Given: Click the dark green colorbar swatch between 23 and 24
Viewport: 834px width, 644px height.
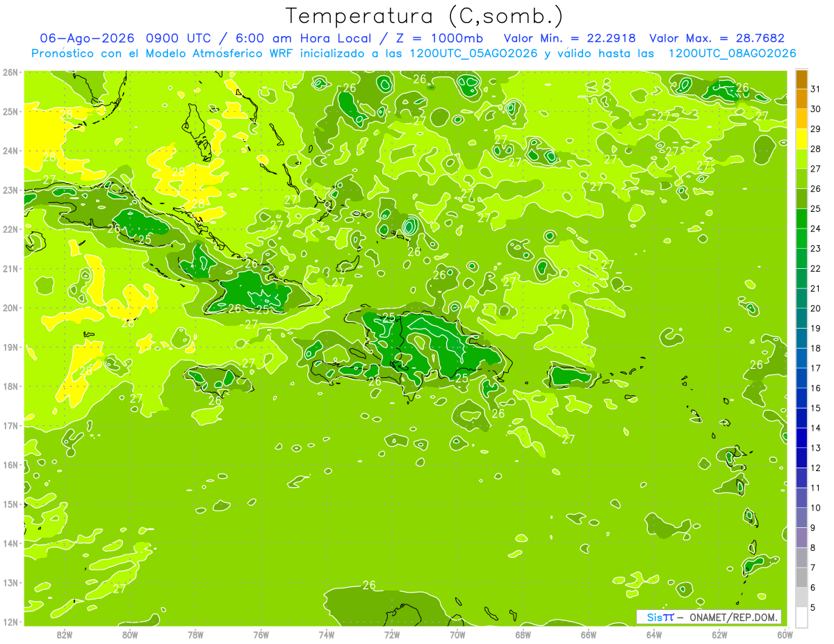Looking at the screenshot, I should tap(801, 238).
